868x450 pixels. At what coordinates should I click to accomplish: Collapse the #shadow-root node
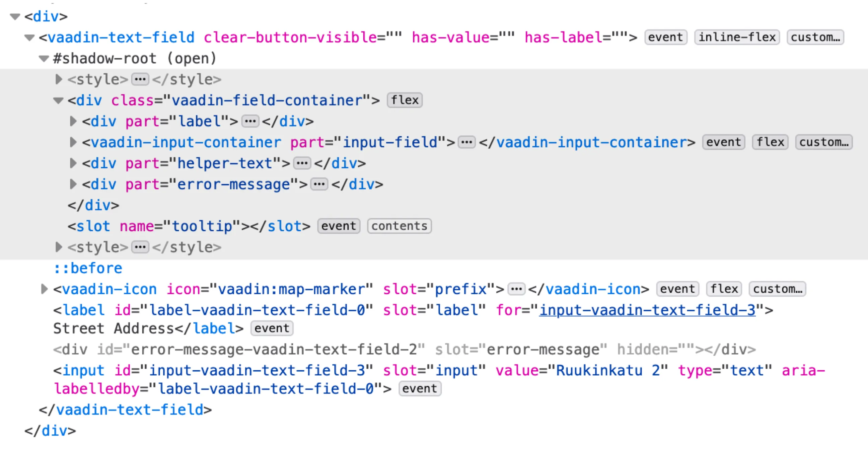(x=44, y=58)
